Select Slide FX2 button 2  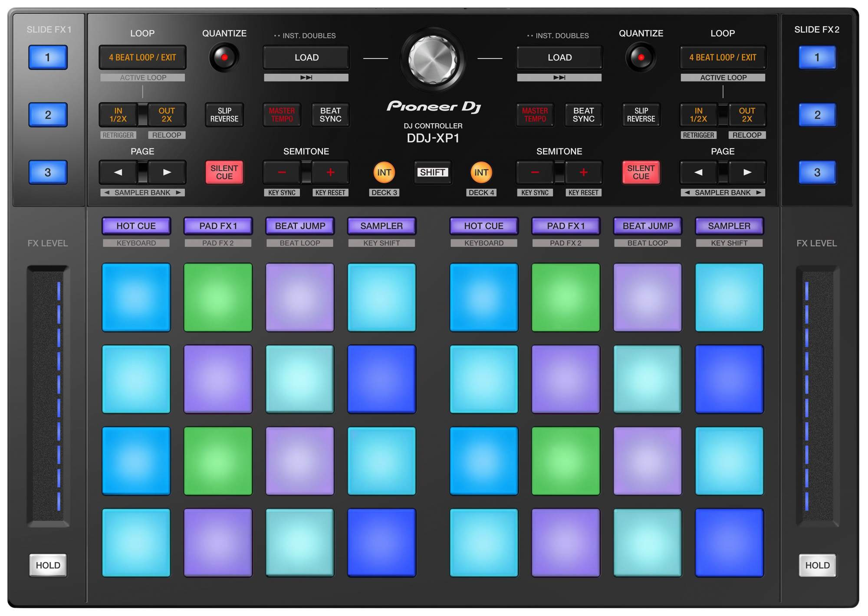817,115
